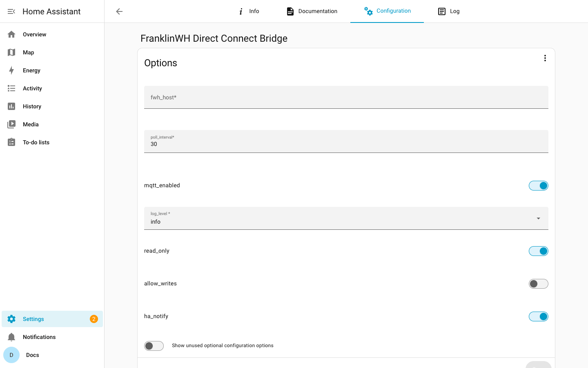Viewport: 588px width, 368px height.
Task: Click the Energy lightning bolt icon
Action: 11,70
